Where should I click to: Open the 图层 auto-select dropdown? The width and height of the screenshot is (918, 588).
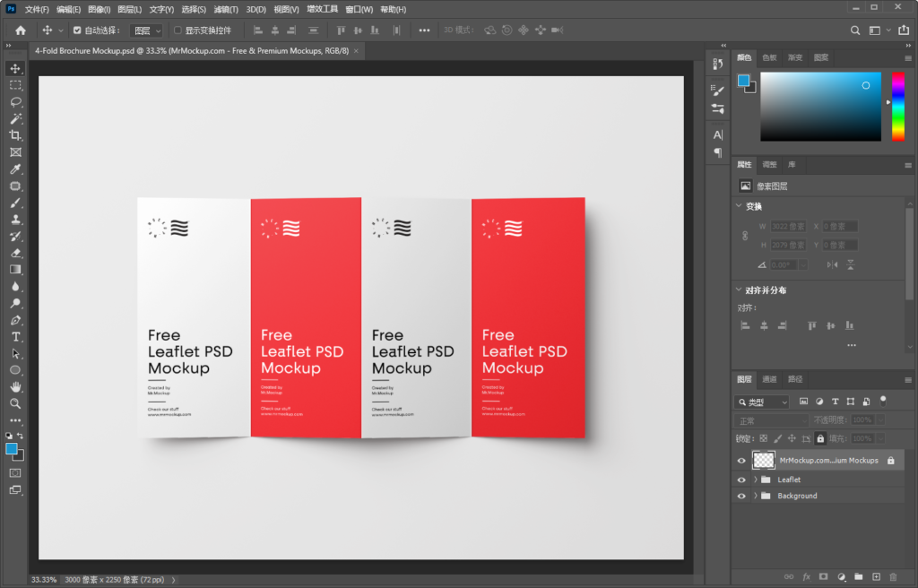point(146,30)
